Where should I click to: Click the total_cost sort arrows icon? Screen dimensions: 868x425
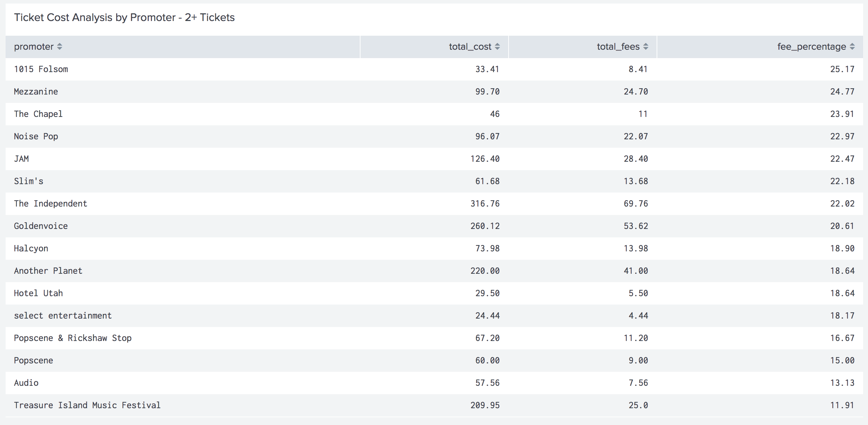click(x=497, y=47)
